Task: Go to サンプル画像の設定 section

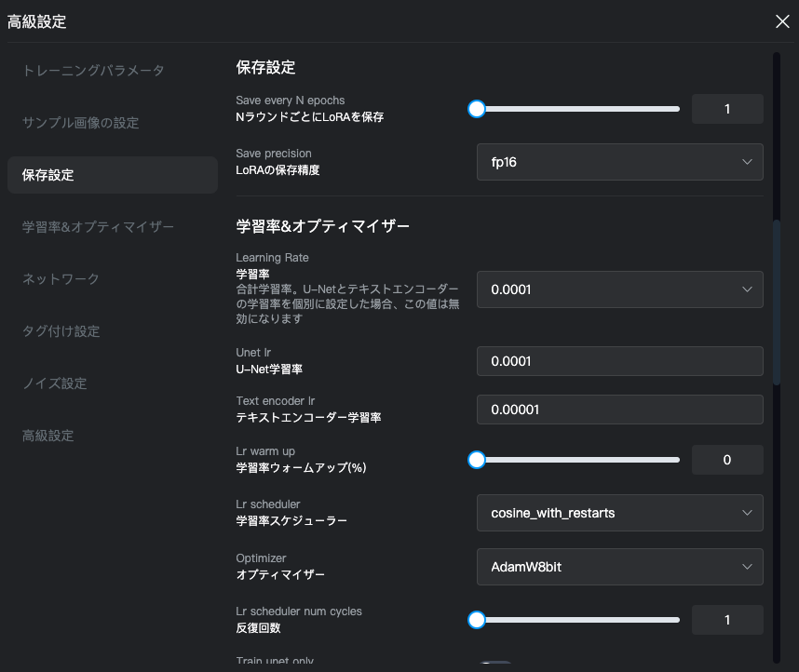Action: pyautogui.click(x=80, y=123)
